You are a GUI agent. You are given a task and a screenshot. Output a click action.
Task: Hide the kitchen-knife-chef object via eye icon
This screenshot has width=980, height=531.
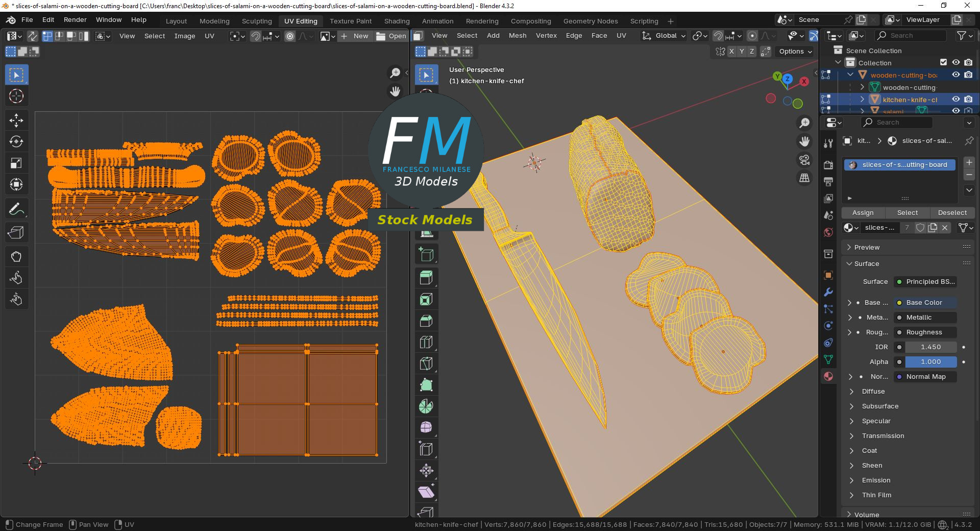(x=956, y=99)
